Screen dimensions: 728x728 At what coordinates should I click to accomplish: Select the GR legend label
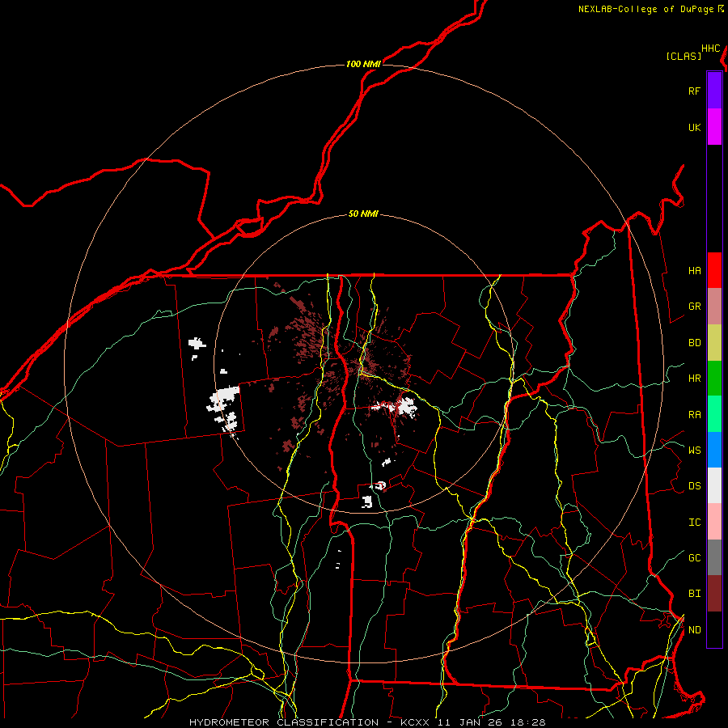(694, 306)
